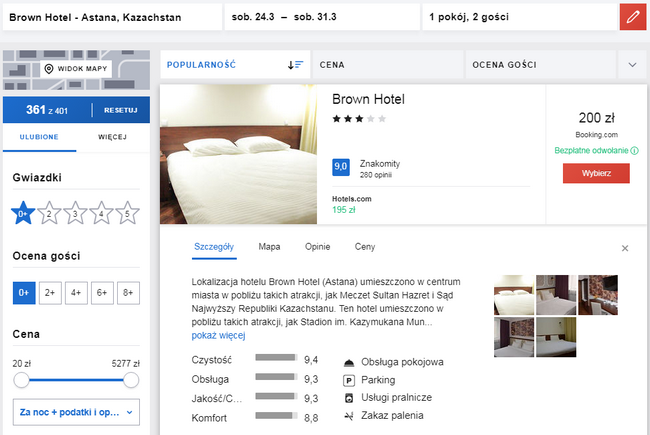This screenshot has width=650, height=435.
Task: Open the first hotel room thumbnail
Action: pos(514,294)
